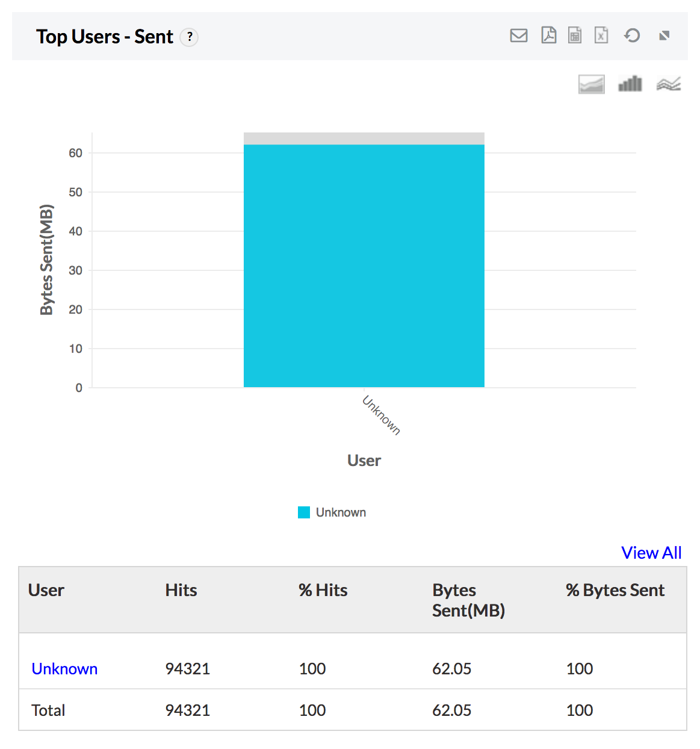Expand the widget with the diagonal arrow icon
Image resolution: width=700 pixels, height=749 pixels.
click(x=664, y=36)
